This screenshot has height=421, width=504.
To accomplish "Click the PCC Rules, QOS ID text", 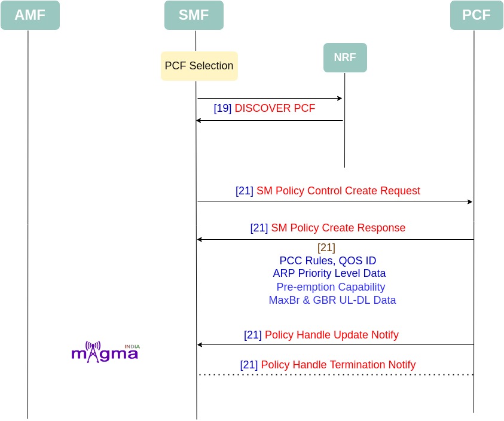I will pyautogui.click(x=328, y=261).
